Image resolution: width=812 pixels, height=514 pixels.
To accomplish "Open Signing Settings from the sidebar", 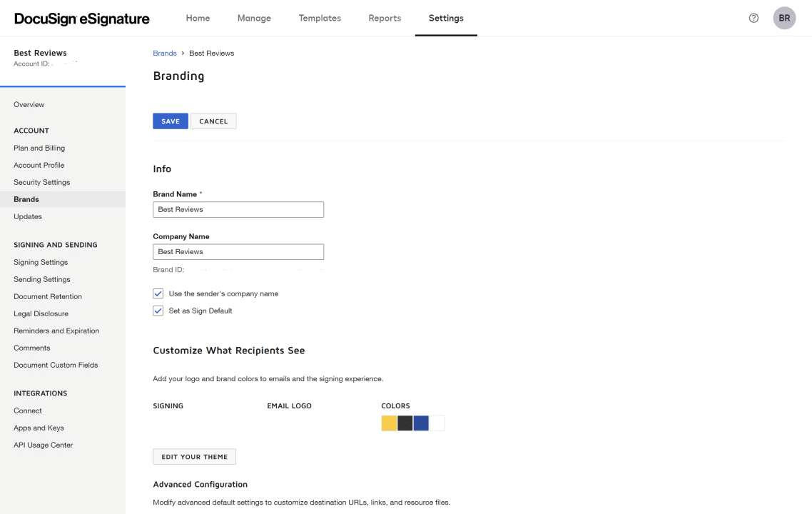I will click(x=42, y=262).
